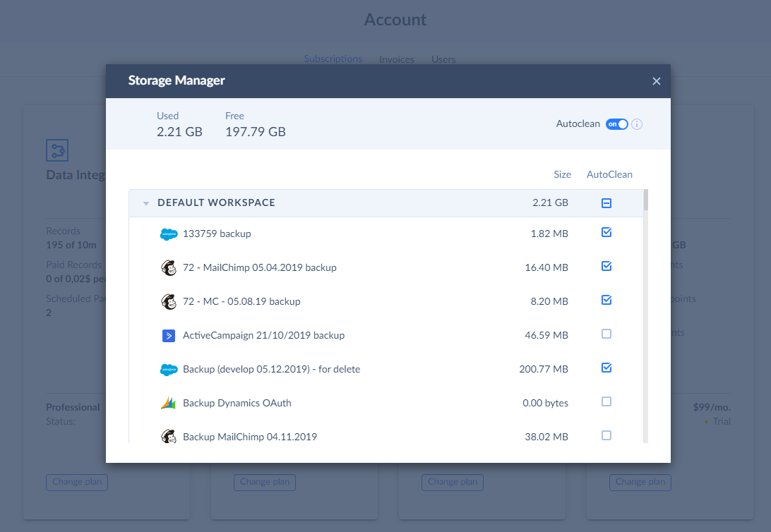
Task: Select Backup (develop 05.12.2019) - for delete name
Action: (271, 370)
